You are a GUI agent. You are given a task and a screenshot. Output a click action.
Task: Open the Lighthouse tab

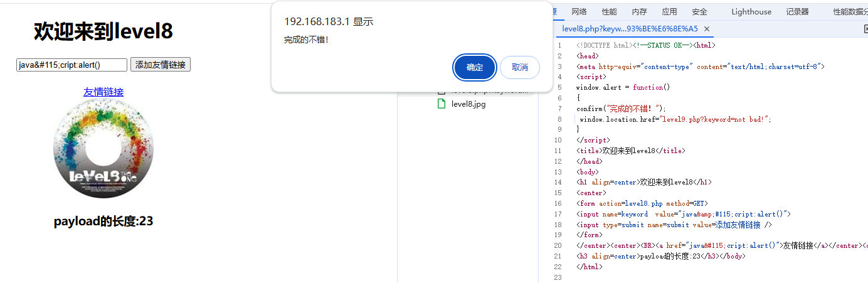tap(751, 12)
